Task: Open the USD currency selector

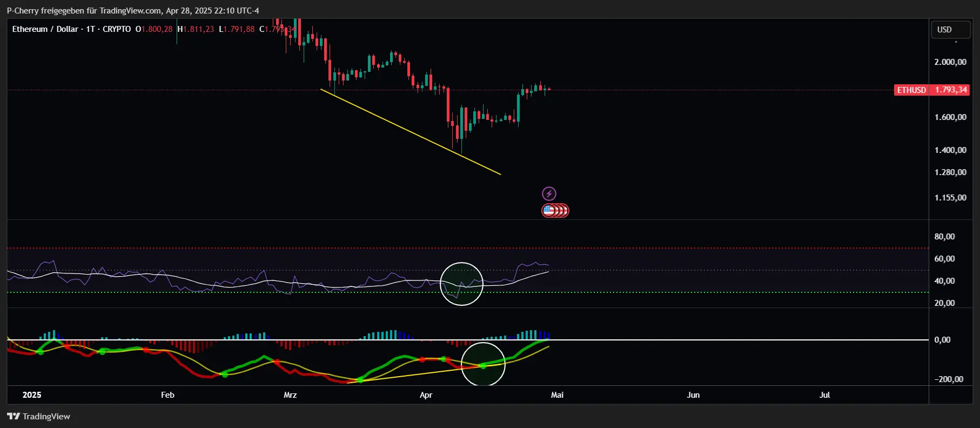Action: click(x=951, y=30)
